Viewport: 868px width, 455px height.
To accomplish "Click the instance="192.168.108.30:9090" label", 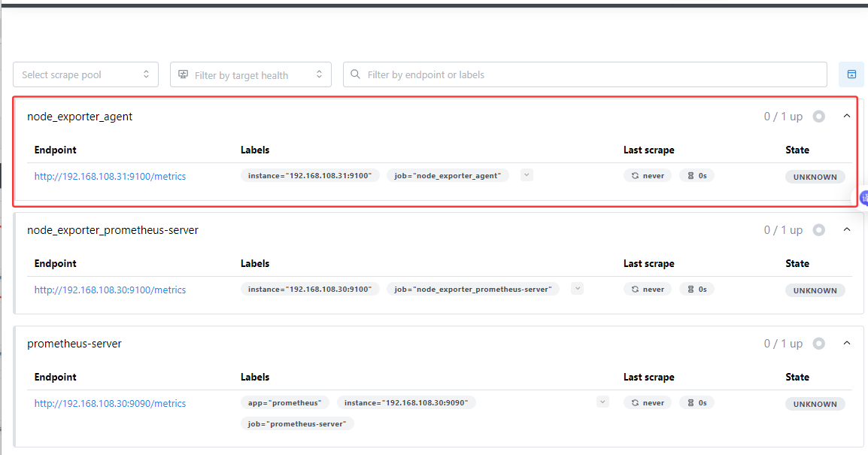I will [406, 402].
